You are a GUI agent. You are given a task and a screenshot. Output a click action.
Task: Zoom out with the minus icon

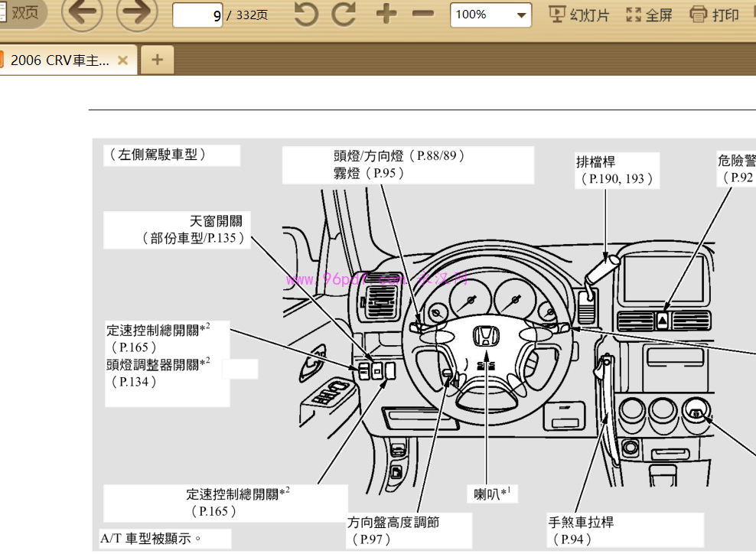[422, 14]
